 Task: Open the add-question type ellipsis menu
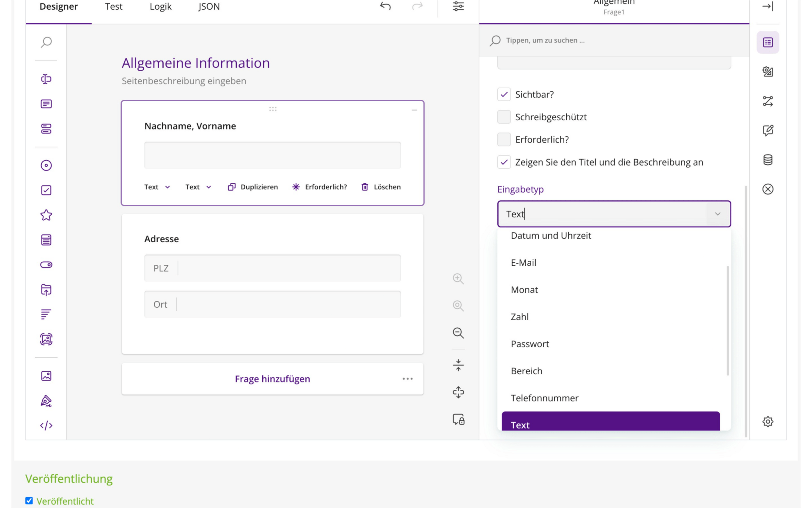408,379
